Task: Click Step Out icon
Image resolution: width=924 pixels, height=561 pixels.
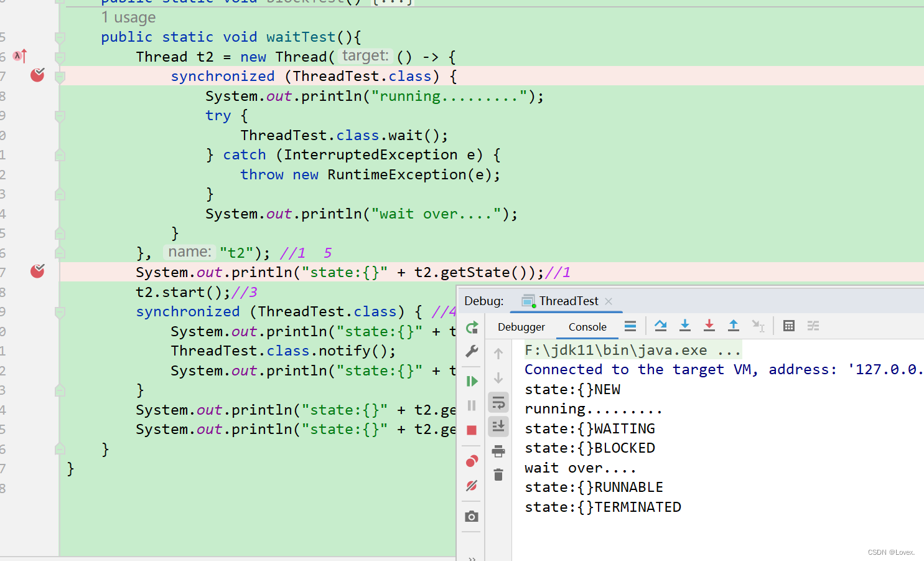Action: point(734,326)
